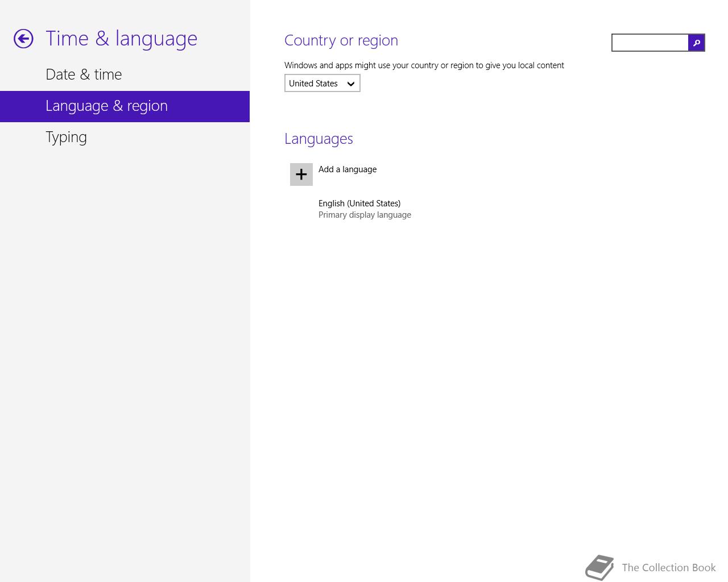Go back using the circled arrow icon
The width and height of the screenshot is (728, 582).
pyautogui.click(x=23, y=39)
